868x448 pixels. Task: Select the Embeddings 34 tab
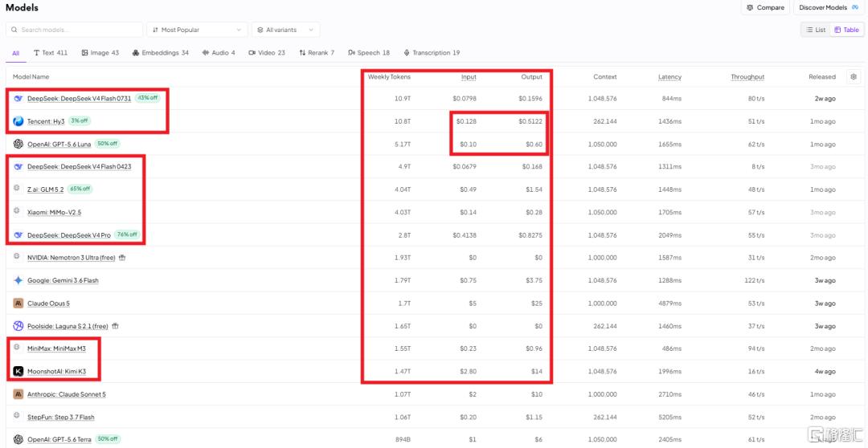coord(161,53)
